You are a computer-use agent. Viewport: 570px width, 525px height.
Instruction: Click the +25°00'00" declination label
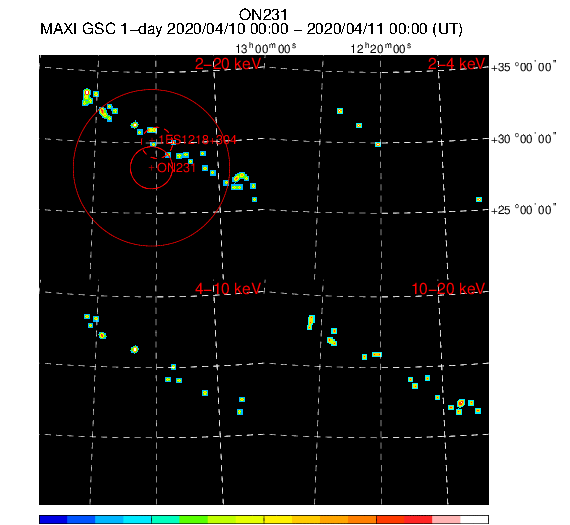(x=523, y=210)
